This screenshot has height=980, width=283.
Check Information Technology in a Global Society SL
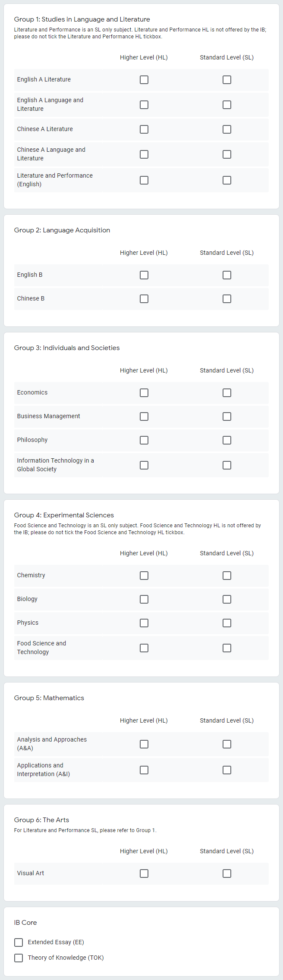tap(227, 465)
